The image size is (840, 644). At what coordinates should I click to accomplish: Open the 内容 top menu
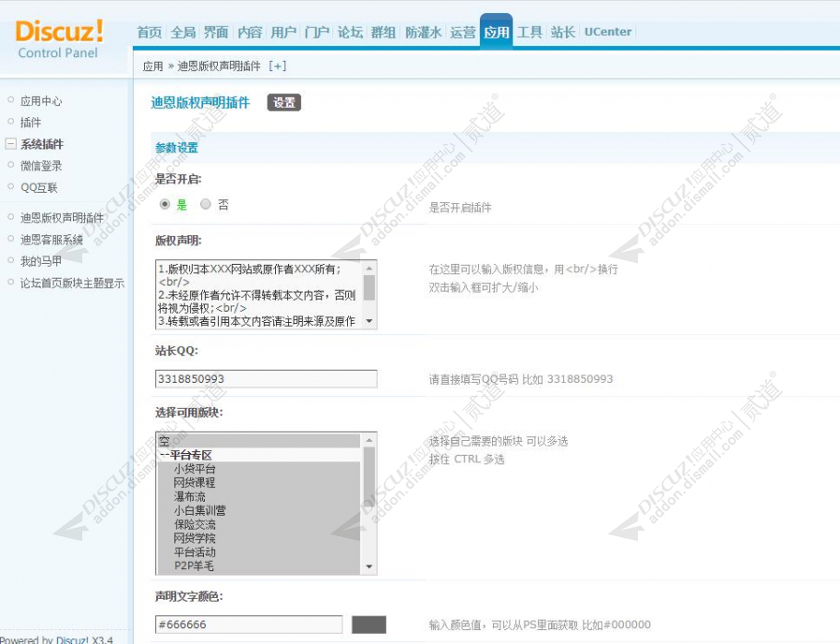coord(249,32)
